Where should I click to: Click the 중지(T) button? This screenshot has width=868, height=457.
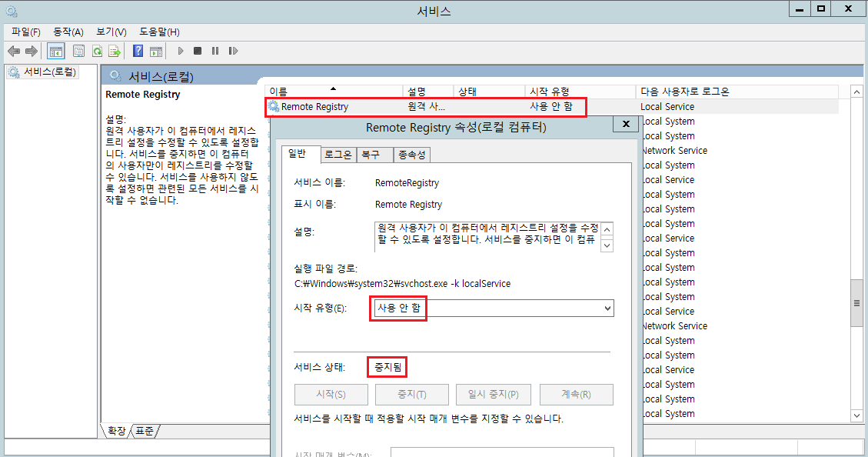(412, 395)
